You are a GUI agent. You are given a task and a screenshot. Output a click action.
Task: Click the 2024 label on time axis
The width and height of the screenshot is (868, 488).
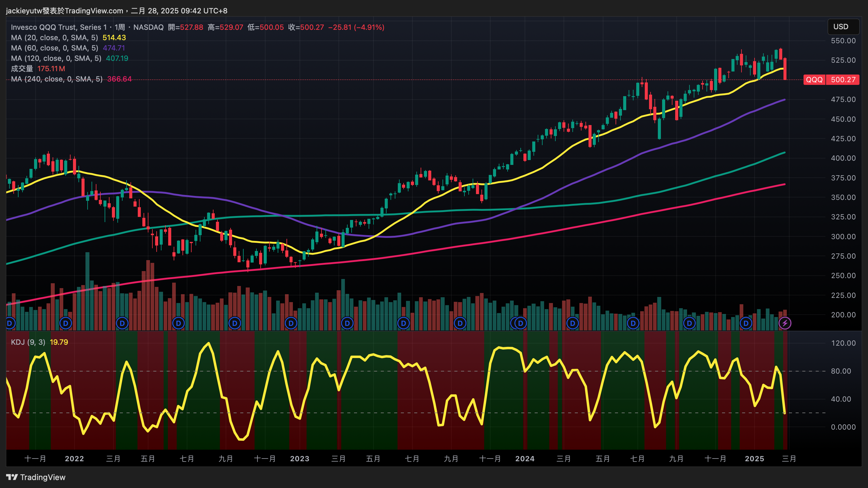[525, 459]
